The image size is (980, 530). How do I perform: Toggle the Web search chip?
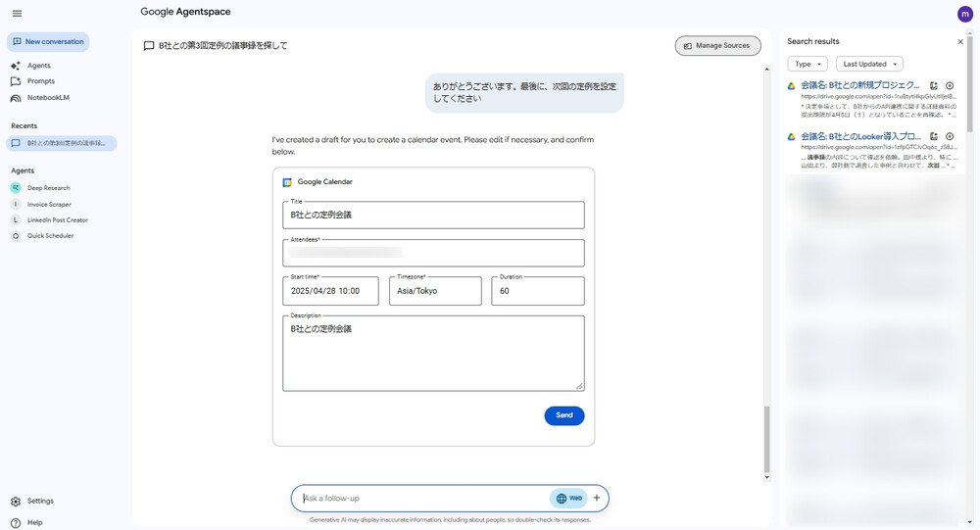(568, 499)
